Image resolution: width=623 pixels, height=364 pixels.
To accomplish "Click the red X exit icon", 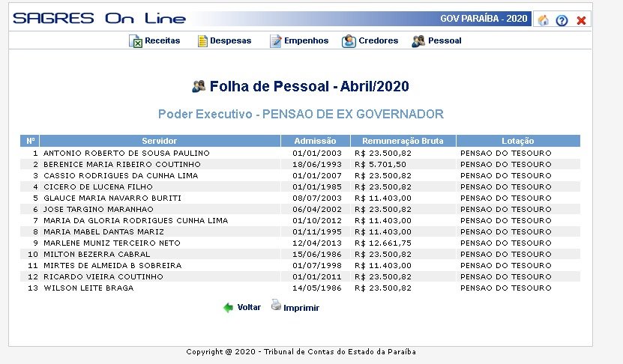I will coord(581,20).
